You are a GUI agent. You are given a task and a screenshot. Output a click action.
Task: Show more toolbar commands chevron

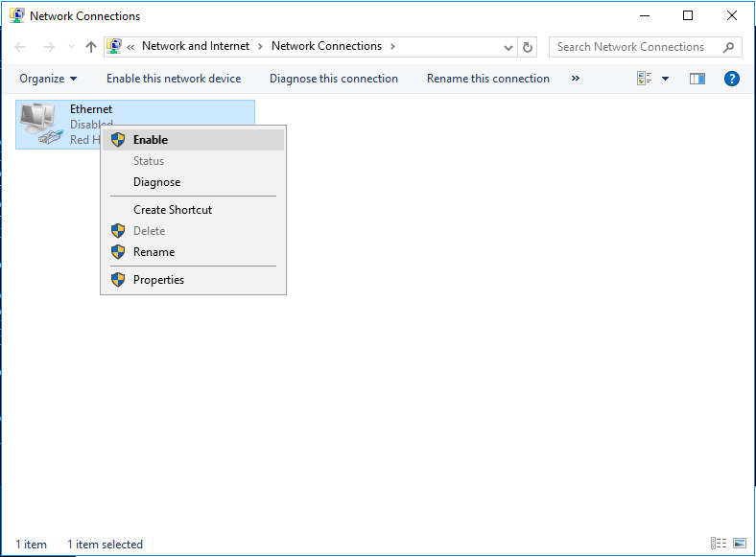576,79
